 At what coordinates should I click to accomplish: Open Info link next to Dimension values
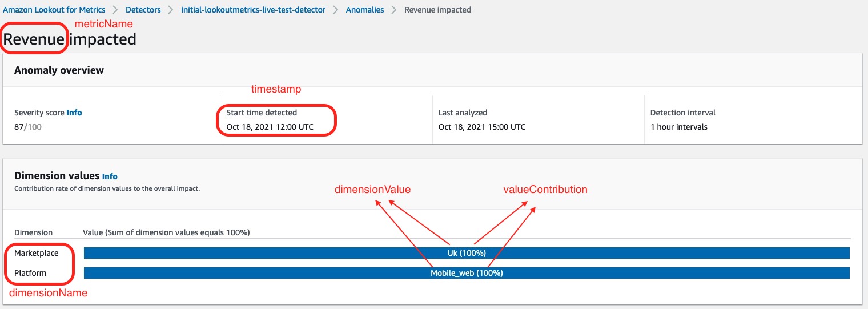(x=110, y=176)
